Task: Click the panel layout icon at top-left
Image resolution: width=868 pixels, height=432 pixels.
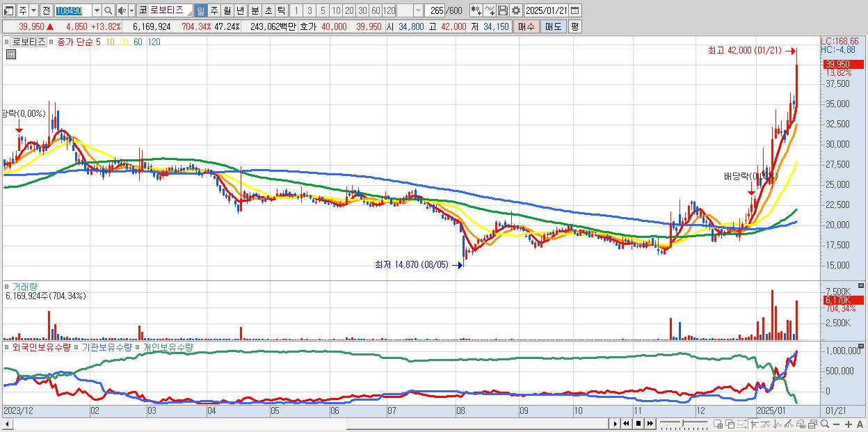Action: (x=9, y=10)
